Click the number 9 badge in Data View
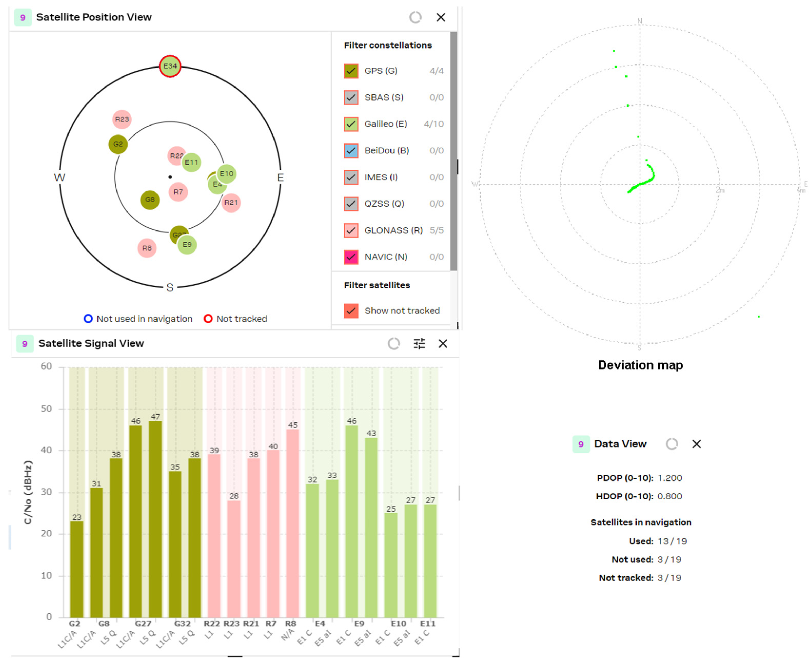This screenshot has height=664, width=812. pos(581,444)
